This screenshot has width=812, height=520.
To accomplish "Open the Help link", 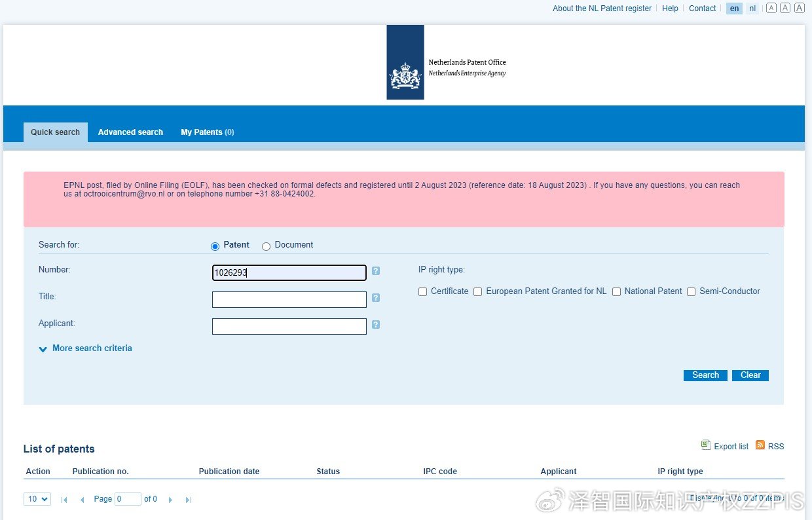I will click(670, 9).
